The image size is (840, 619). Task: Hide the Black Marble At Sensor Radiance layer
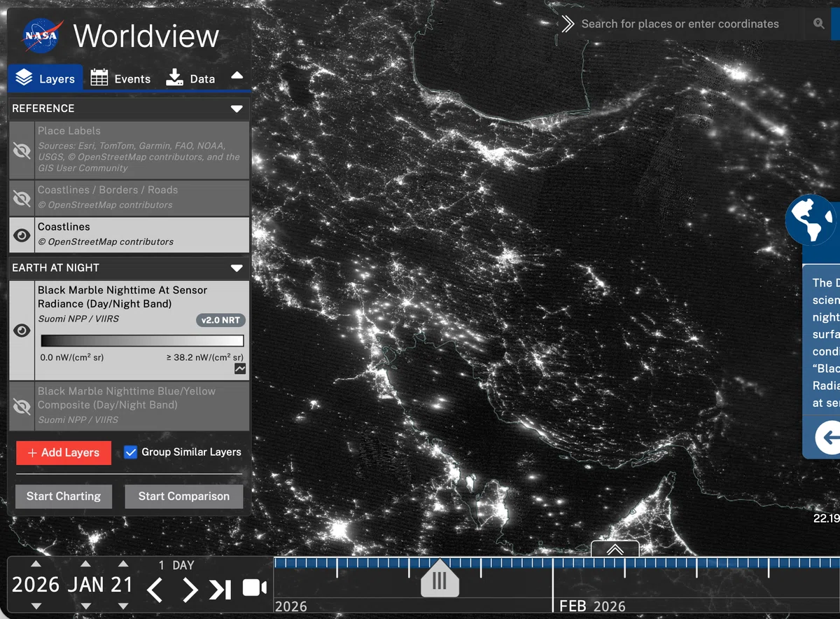pos(22,331)
